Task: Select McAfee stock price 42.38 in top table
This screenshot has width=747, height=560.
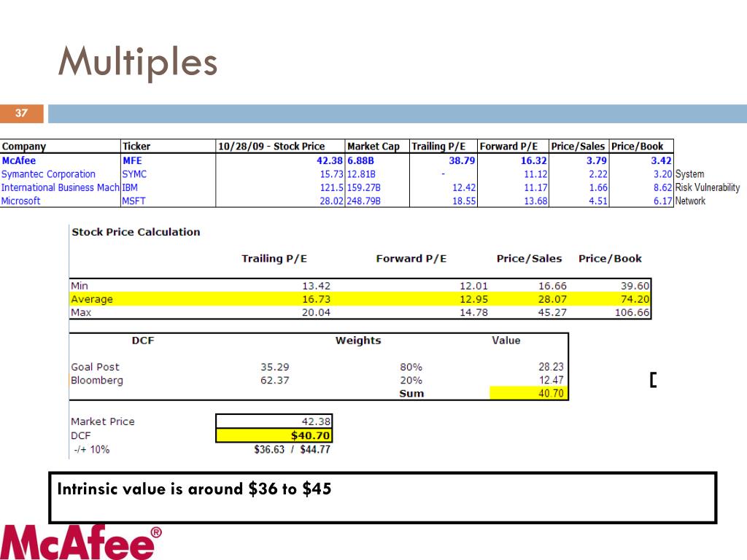Action: pyautogui.click(x=330, y=160)
